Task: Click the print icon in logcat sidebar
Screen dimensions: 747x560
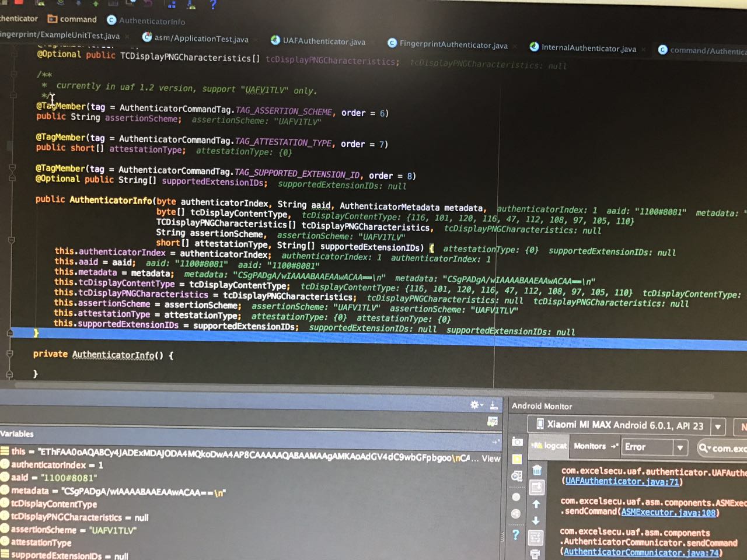Action: tap(535, 554)
